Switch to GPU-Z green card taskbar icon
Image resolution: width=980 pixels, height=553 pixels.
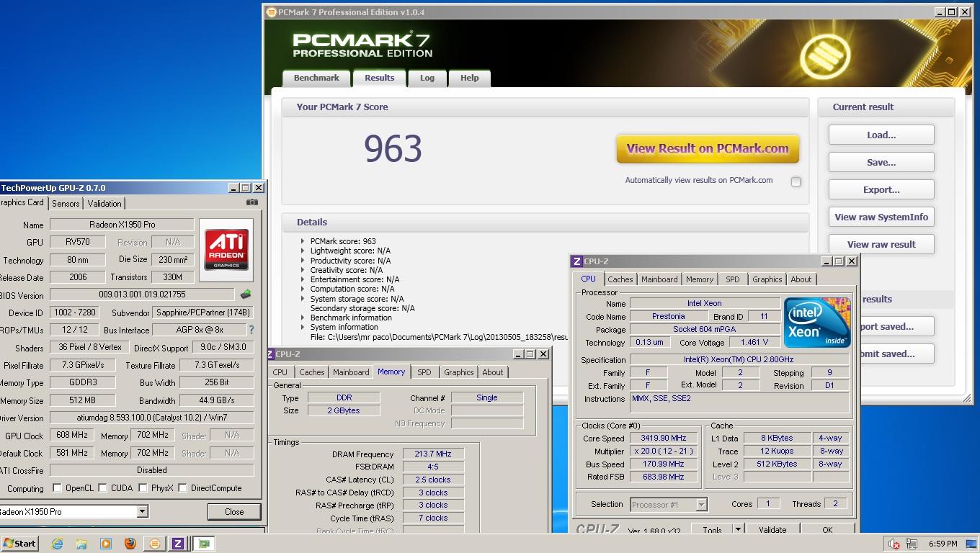click(x=204, y=544)
